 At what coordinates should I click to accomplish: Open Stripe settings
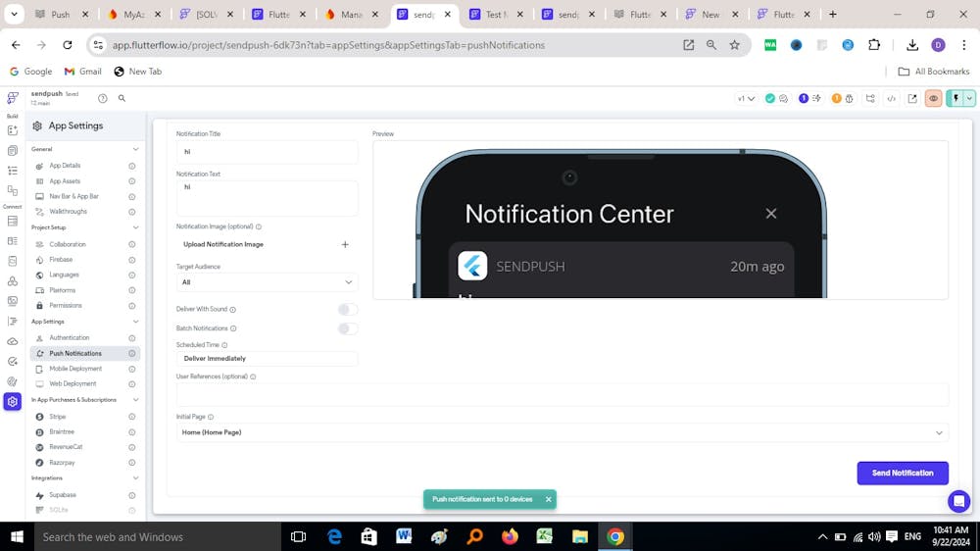58,417
